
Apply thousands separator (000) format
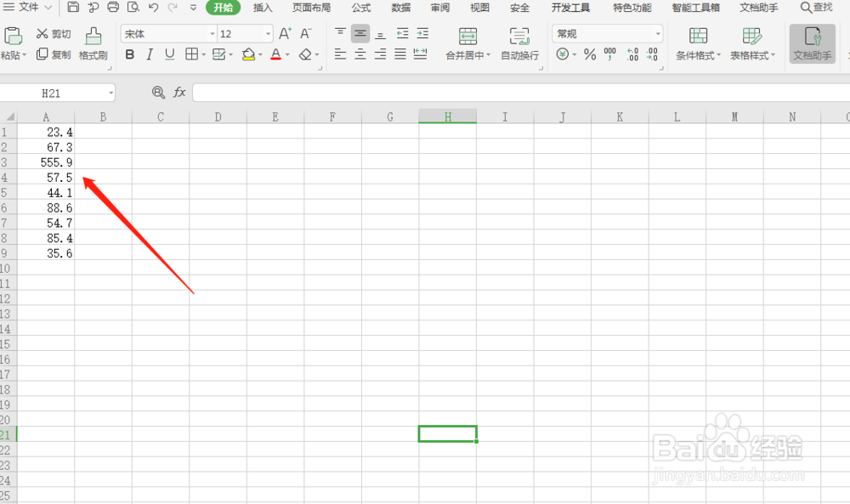point(609,54)
